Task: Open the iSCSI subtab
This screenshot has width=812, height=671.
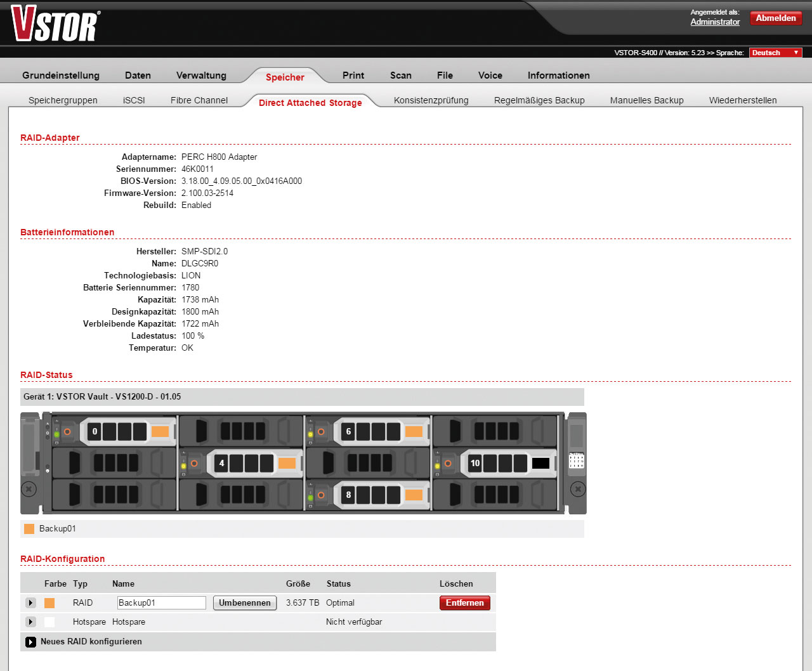Action: (x=134, y=100)
